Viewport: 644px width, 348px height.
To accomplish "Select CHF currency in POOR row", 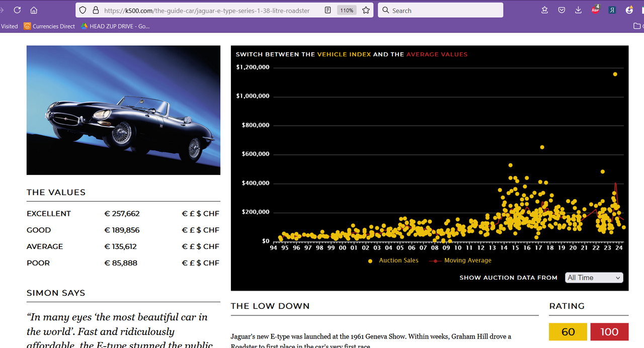I will pos(211,263).
